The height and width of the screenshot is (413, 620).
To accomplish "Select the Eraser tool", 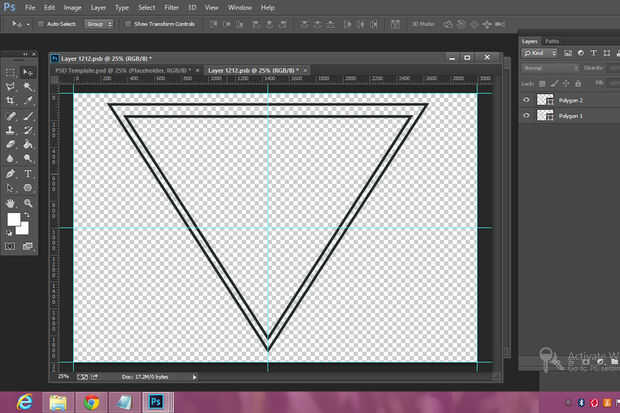I will pos(10,144).
